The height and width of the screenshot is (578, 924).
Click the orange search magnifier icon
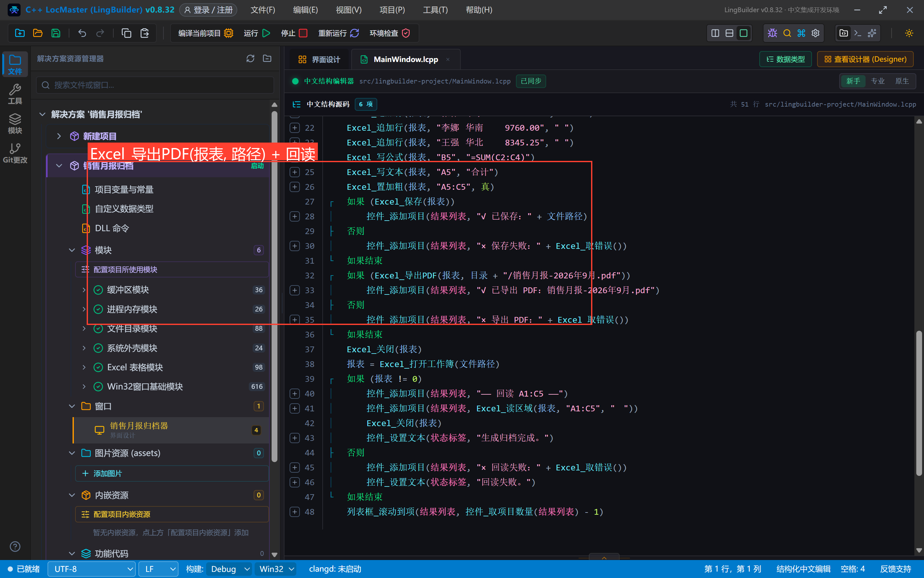tap(787, 33)
